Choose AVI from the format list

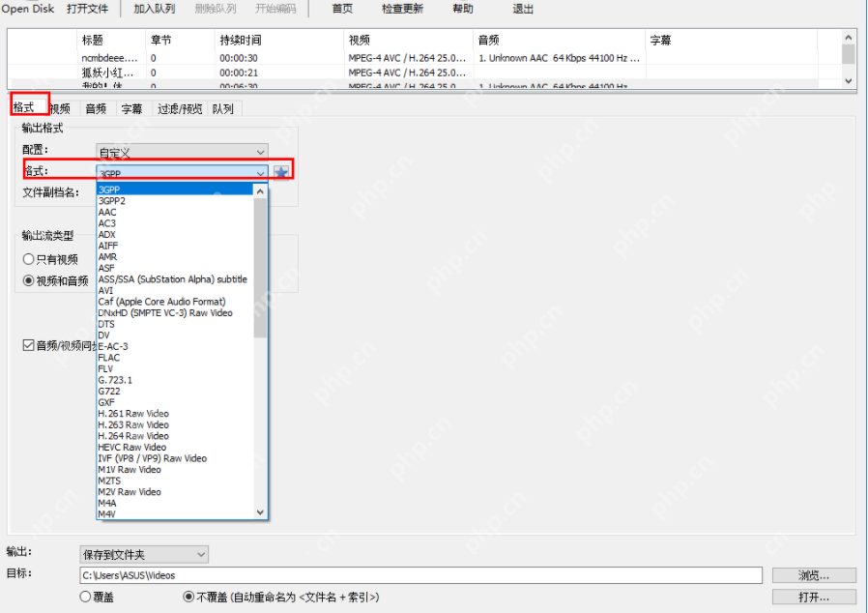coord(175,290)
